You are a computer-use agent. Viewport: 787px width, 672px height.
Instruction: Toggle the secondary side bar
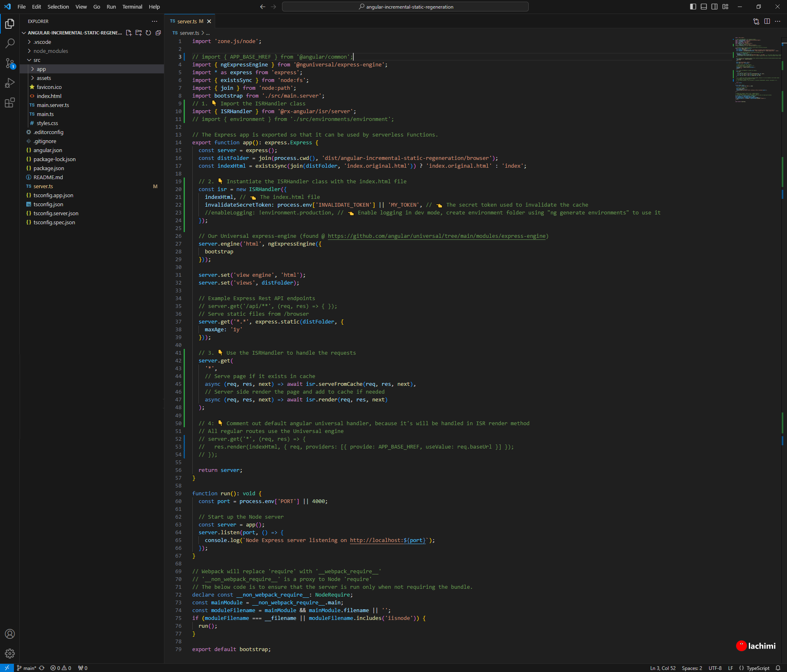pyautogui.click(x=714, y=7)
